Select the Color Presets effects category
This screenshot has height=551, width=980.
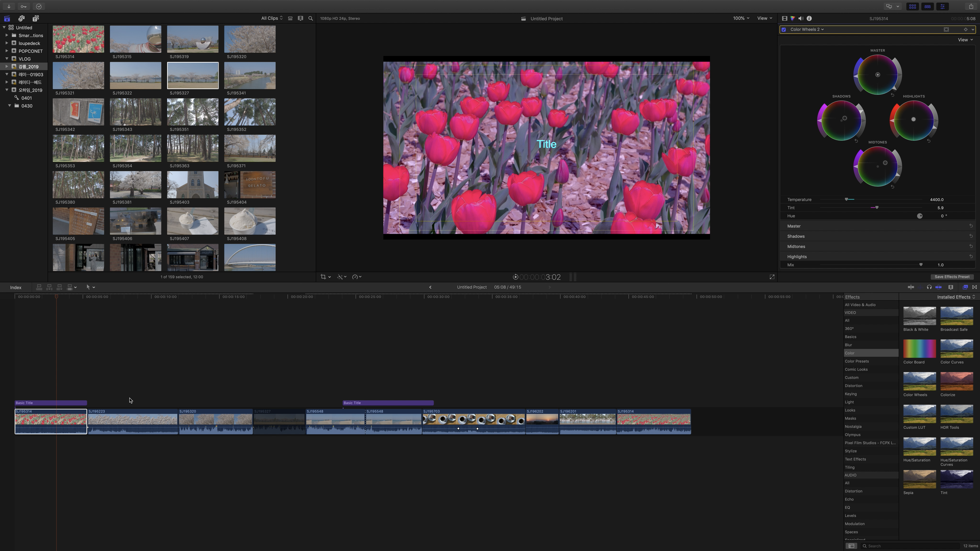click(x=857, y=361)
